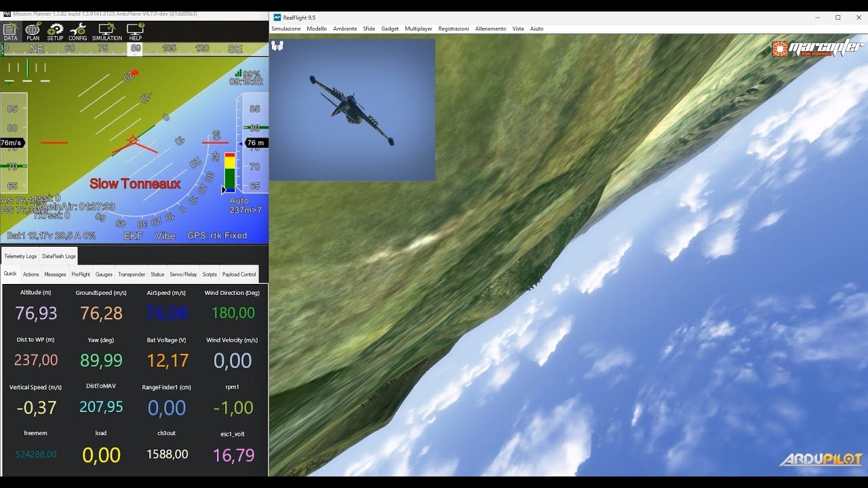Viewport: 868px width, 488px height.
Task: Click the HUD airspeed tape
Action: (x=14, y=143)
